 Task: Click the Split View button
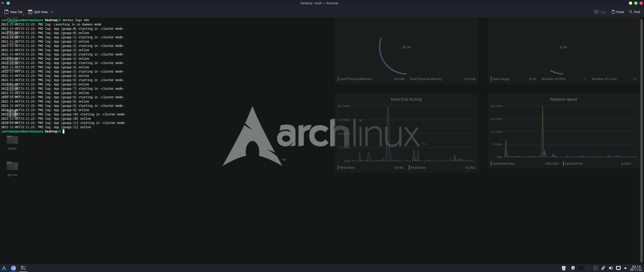click(38, 12)
